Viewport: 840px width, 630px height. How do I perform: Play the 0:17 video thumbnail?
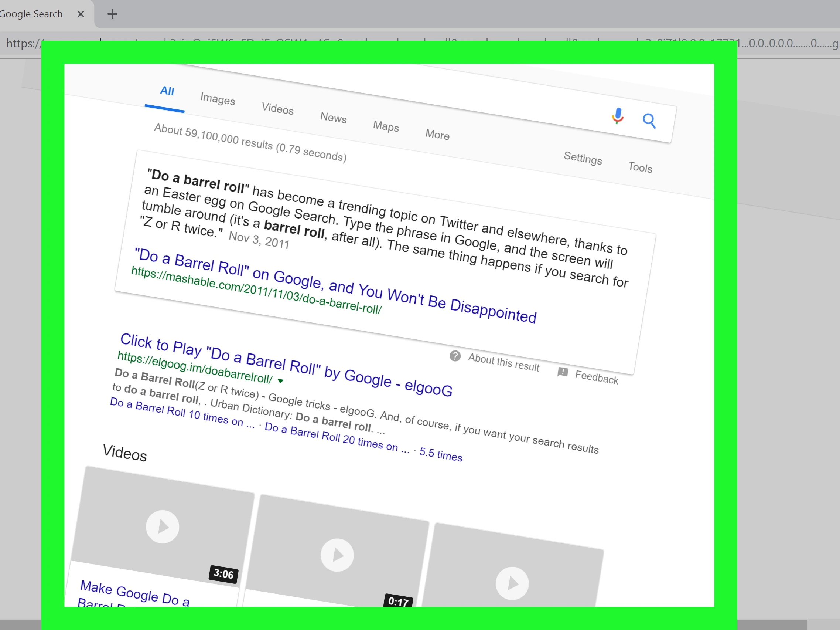pos(337,555)
